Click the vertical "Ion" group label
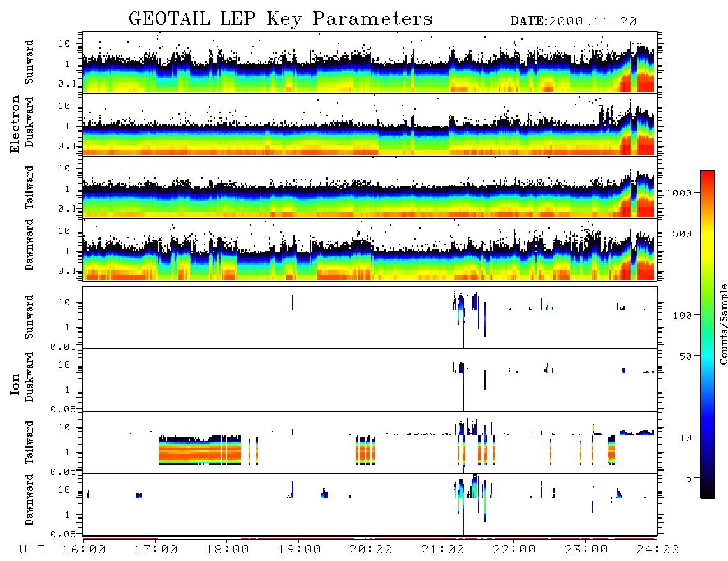728x561 pixels. [x=15, y=384]
